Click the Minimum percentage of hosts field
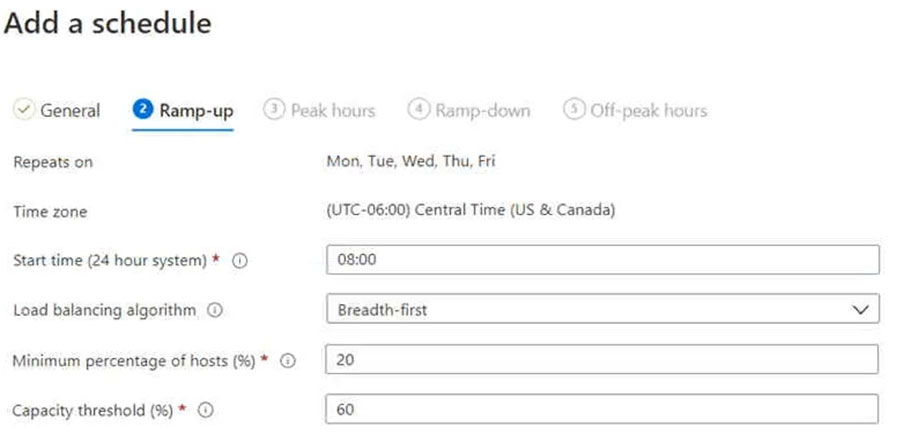 (602, 360)
